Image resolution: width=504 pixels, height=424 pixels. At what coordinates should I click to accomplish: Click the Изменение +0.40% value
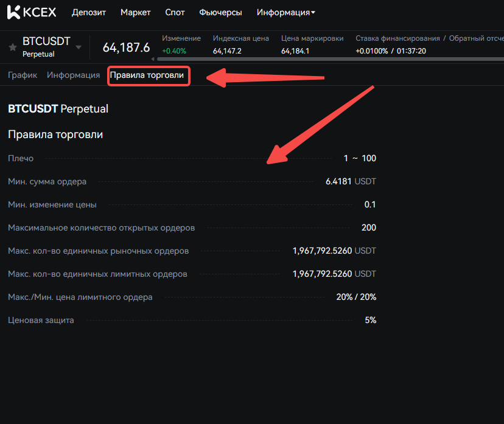[x=174, y=50]
